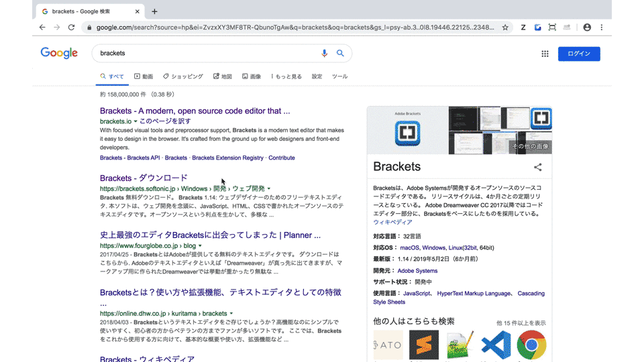The image size is (644, 362).
Task: Expand the もっと見る menu
Action: coord(286,76)
